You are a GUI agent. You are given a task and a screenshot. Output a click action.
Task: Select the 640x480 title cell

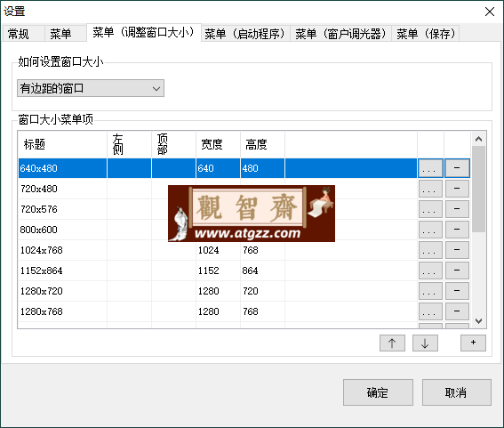62,168
